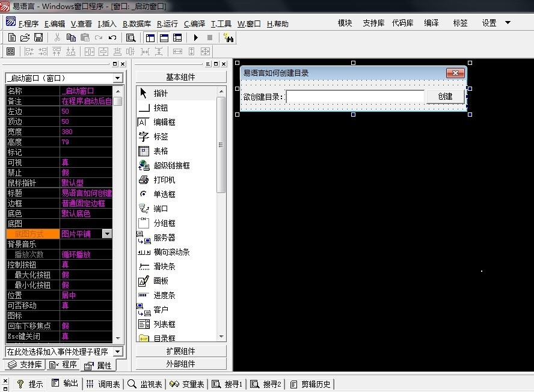Click the 欲创建目录 edit box in designer
Screen dimensions: 534x392
coord(355,97)
